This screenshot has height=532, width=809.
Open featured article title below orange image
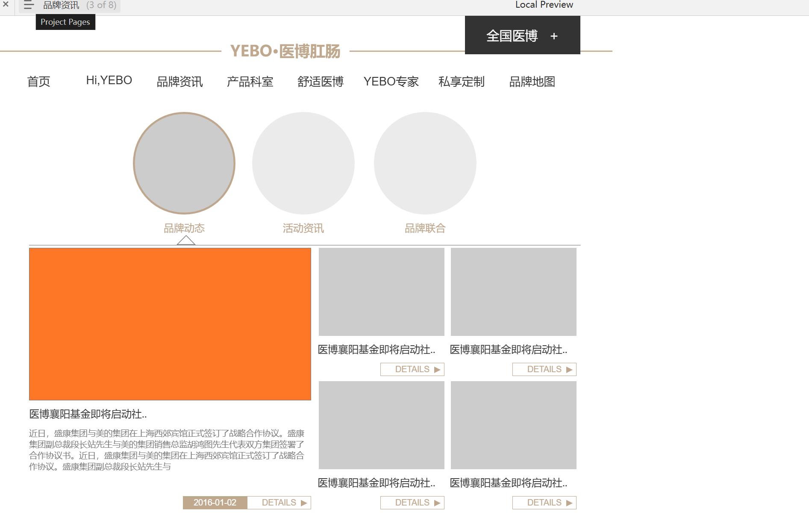click(x=88, y=414)
